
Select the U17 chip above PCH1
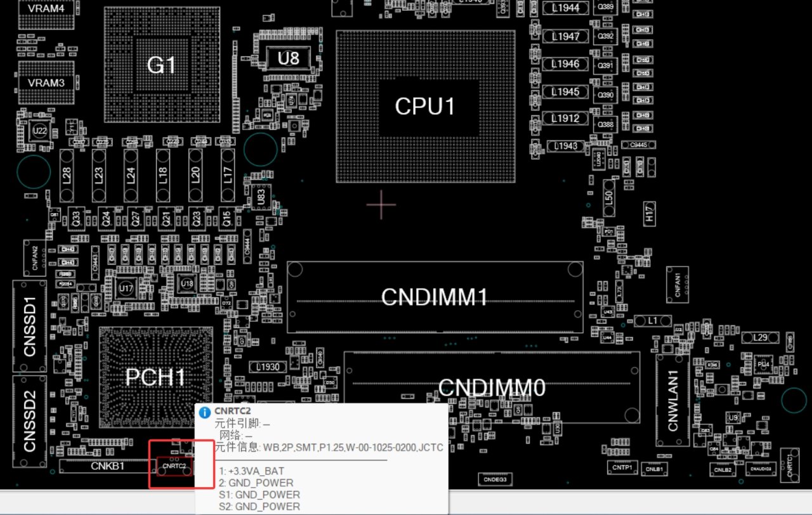pyautogui.click(x=126, y=289)
